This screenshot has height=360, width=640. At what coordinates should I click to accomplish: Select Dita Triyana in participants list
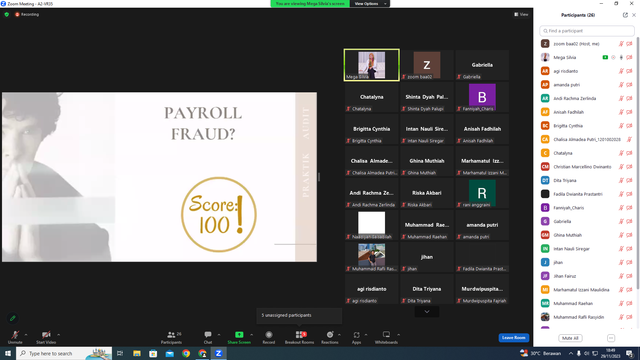pos(587,180)
